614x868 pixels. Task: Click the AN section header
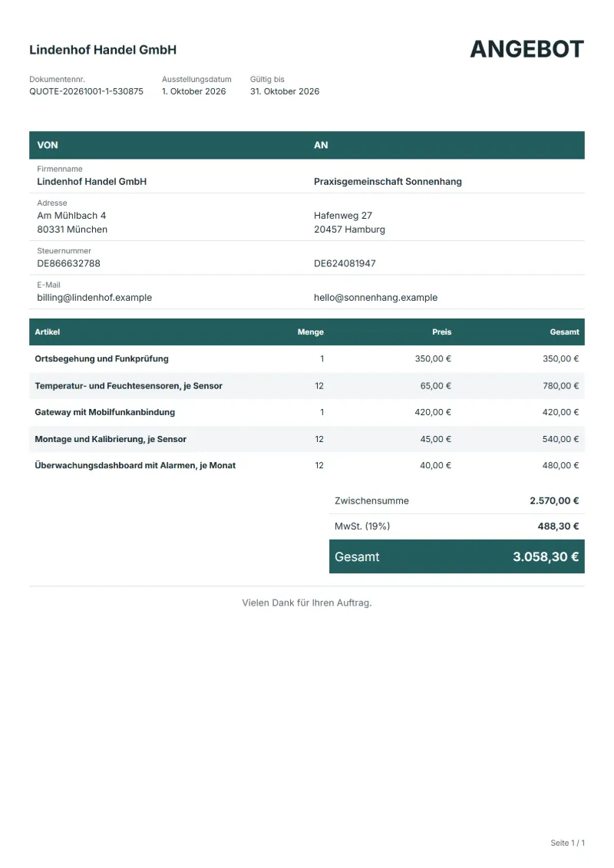pyautogui.click(x=321, y=145)
